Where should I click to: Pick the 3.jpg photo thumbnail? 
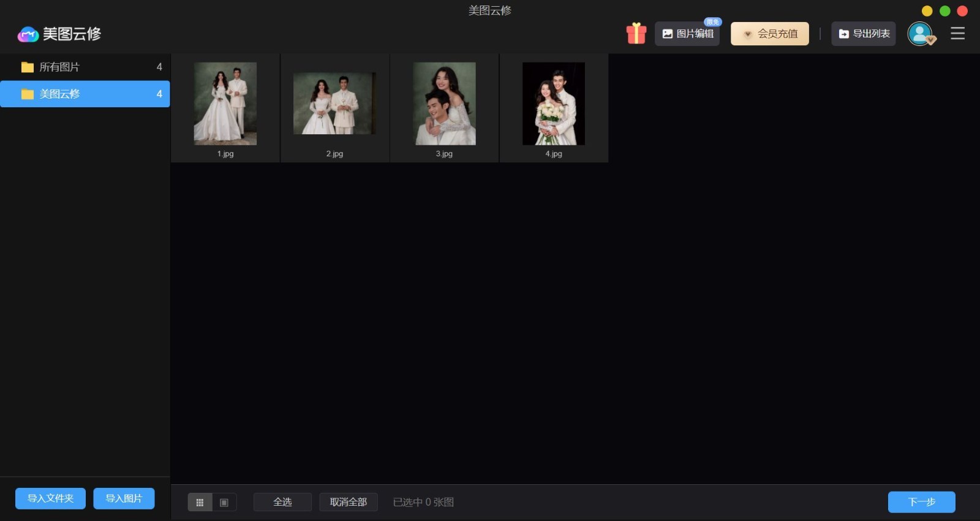click(x=444, y=104)
